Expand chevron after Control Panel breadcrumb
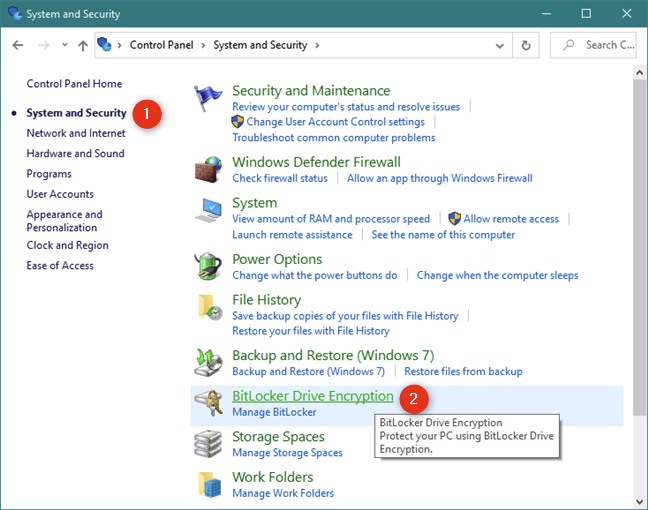Image resolution: width=648 pixels, height=510 pixels. 203,45
